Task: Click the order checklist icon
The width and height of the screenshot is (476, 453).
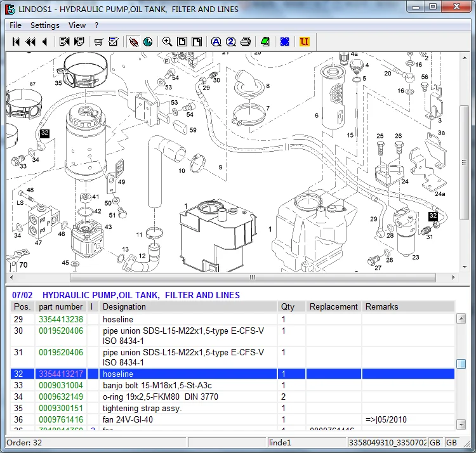Action: pyautogui.click(x=113, y=42)
